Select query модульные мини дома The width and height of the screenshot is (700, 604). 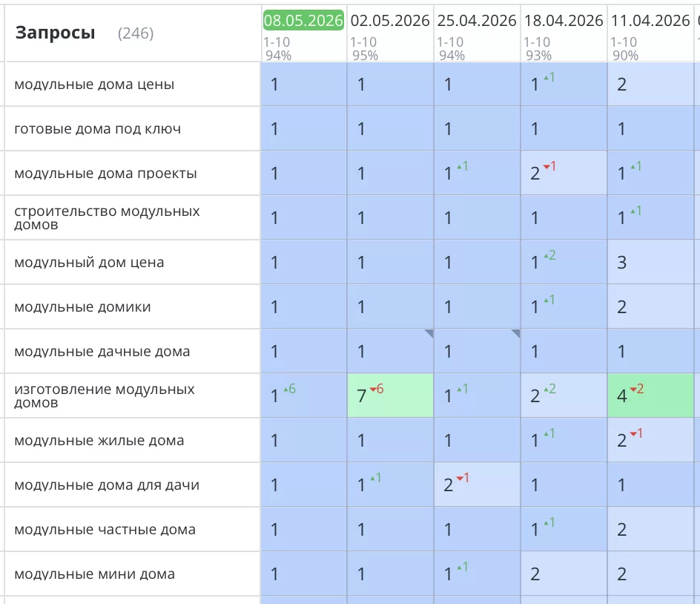coord(94,574)
